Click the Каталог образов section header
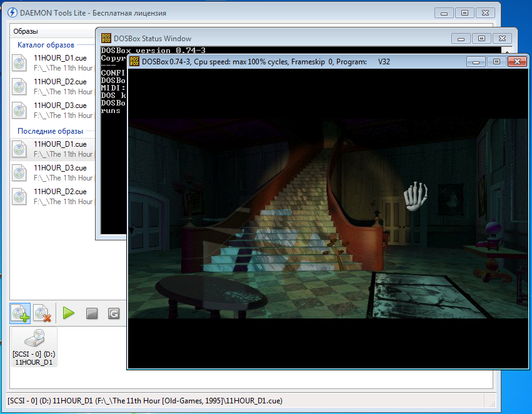532x414 pixels. pyautogui.click(x=46, y=45)
